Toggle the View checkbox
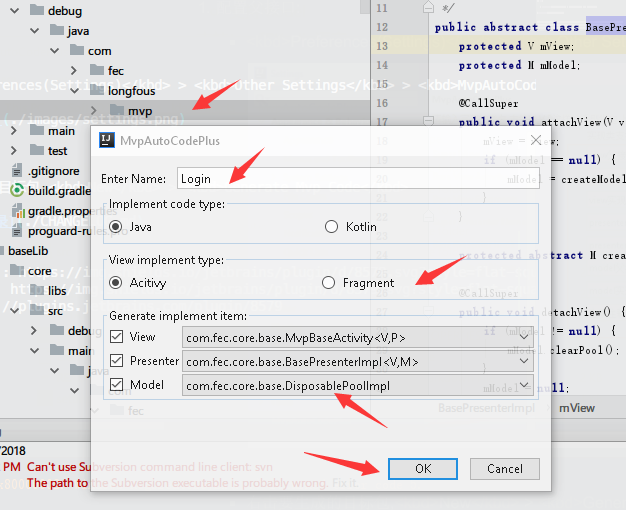Image resolution: width=626 pixels, height=510 pixels. click(x=116, y=337)
